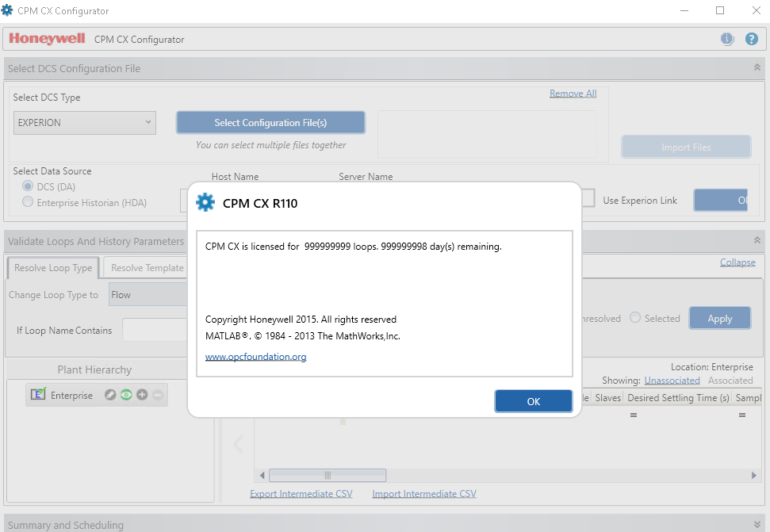Select the Enterprise node icon in hierarchy
This screenshot has width=770, height=532.
point(38,394)
